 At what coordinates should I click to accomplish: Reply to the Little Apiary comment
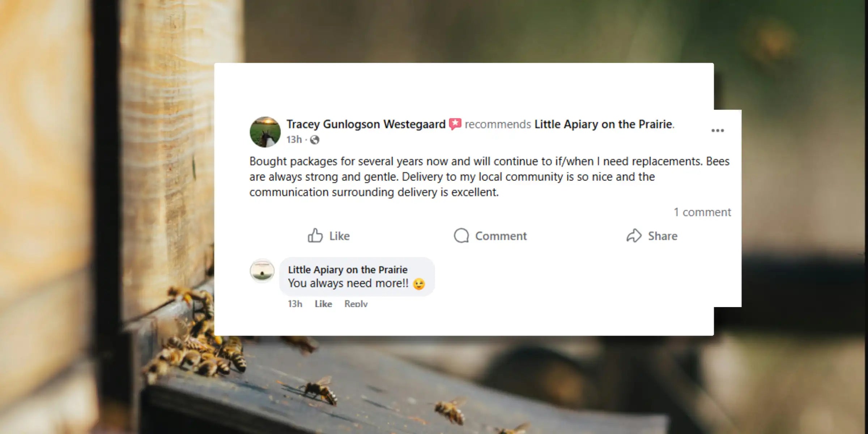pyautogui.click(x=356, y=304)
